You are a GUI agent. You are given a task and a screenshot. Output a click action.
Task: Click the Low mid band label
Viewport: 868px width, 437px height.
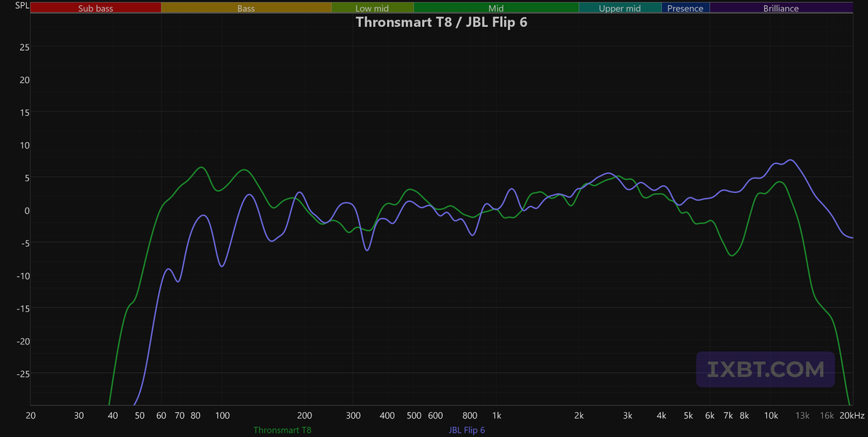372,8
